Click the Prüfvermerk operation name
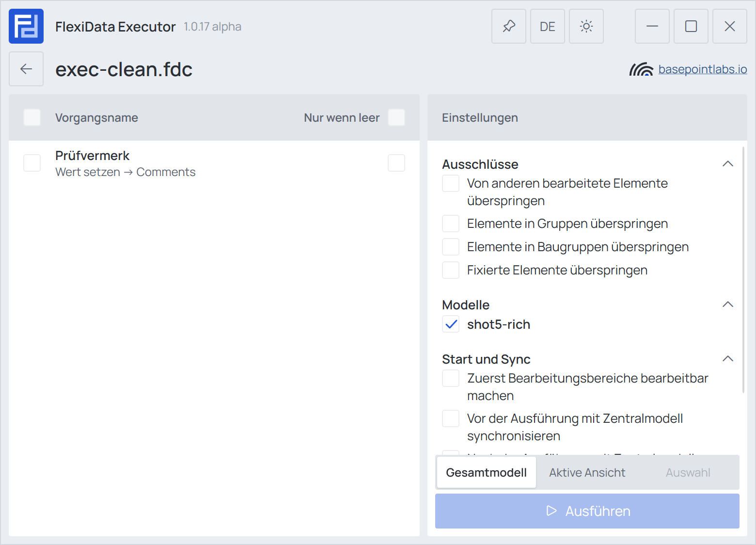This screenshot has width=756, height=545. click(x=92, y=156)
